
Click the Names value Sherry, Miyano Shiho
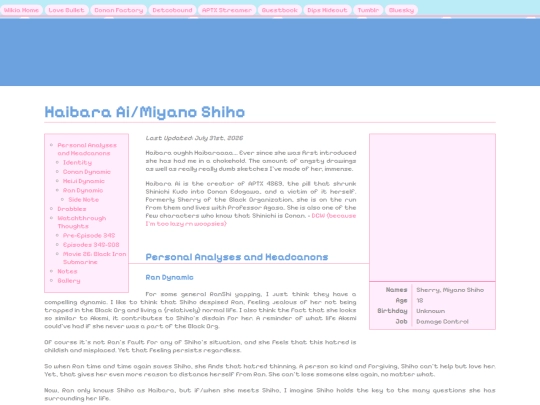tap(450, 290)
